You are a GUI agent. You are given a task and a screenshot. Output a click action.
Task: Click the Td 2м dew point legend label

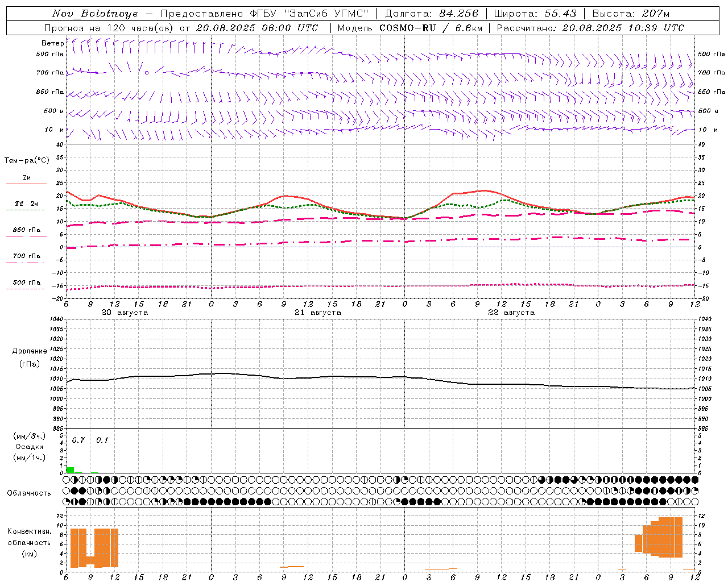[26, 203]
